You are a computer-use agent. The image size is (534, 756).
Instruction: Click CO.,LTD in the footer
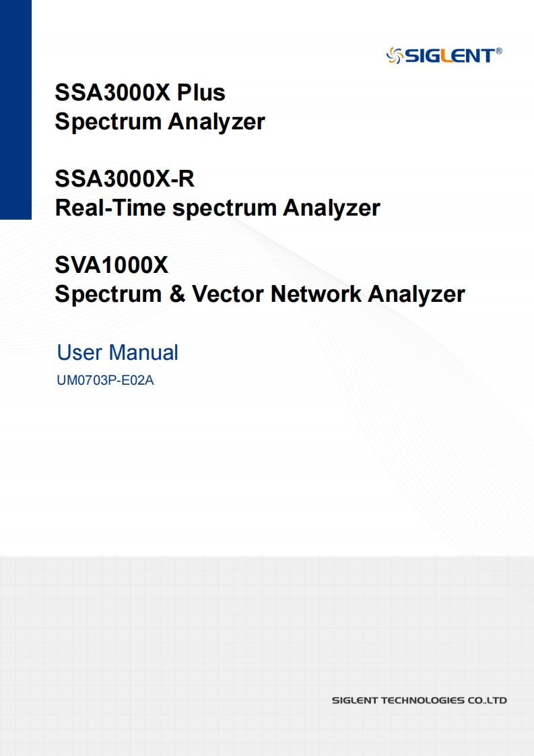pos(486,701)
